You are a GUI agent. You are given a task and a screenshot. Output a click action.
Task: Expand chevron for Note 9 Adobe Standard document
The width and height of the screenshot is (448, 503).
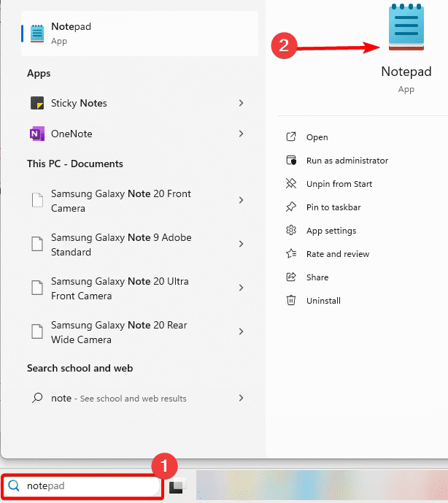(242, 244)
